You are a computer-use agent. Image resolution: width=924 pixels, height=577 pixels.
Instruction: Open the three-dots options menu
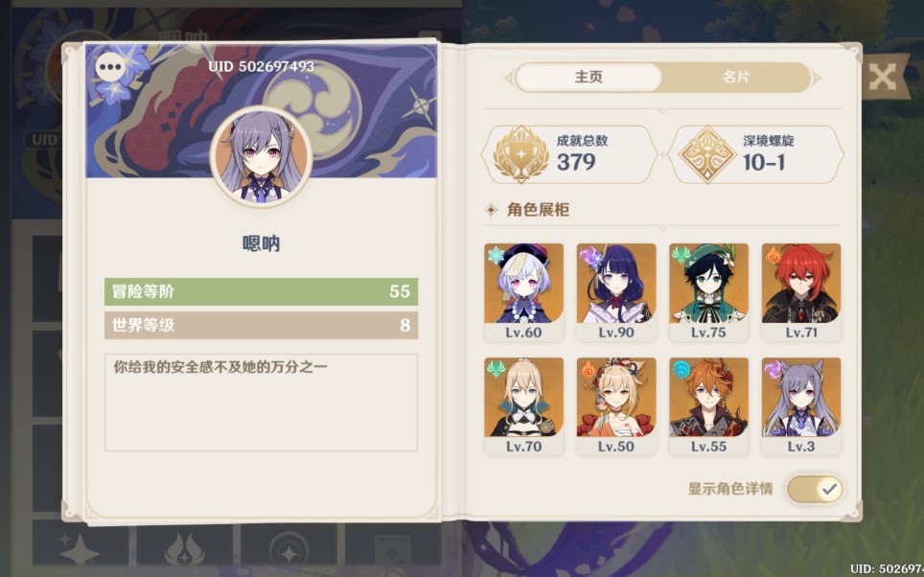pyautogui.click(x=111, y=66)
